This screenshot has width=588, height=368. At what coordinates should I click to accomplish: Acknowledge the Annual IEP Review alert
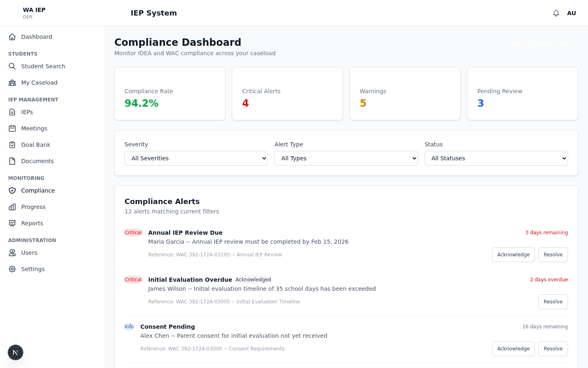tap(513, 254)
